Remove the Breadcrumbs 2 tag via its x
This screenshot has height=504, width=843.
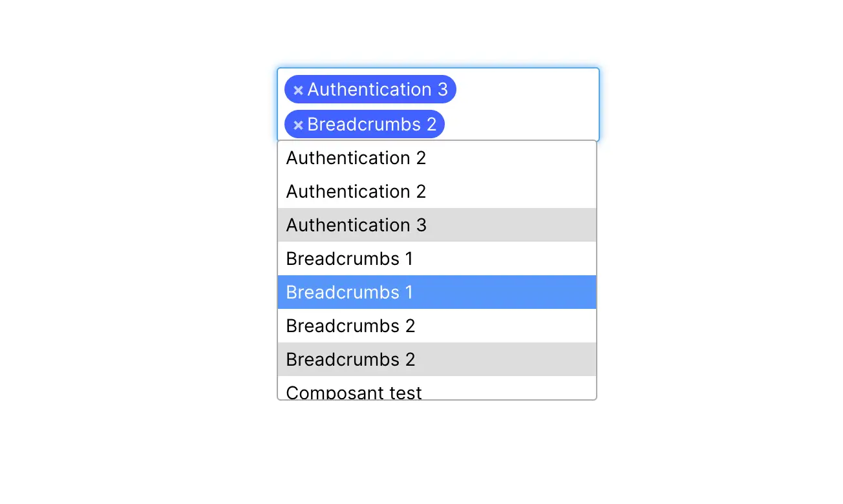298,125
